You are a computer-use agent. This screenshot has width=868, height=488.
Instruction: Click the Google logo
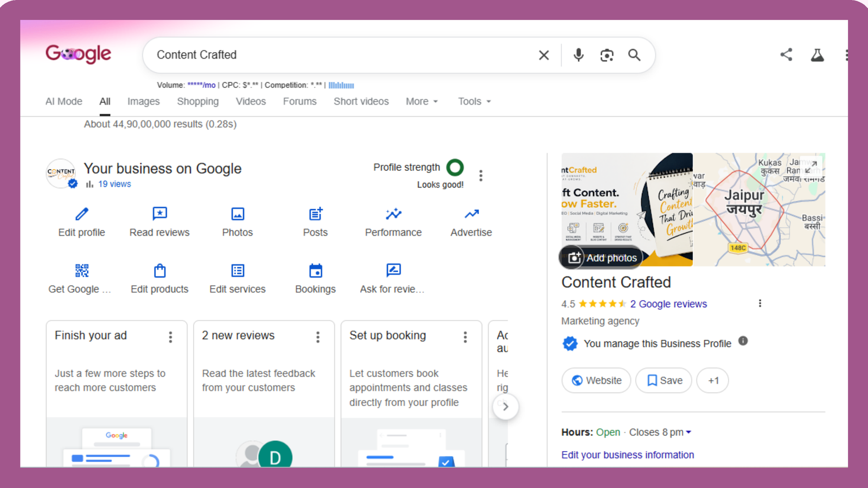(x=78, y=54)
